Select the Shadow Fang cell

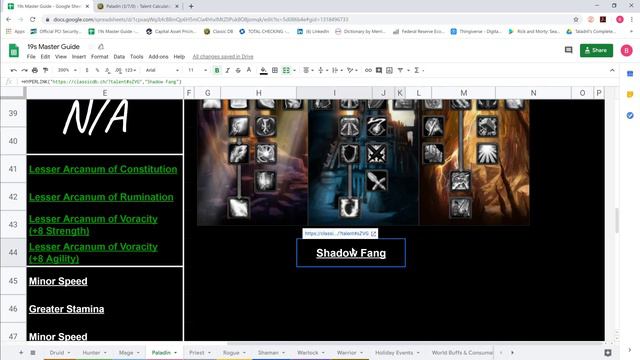(351, 253)
